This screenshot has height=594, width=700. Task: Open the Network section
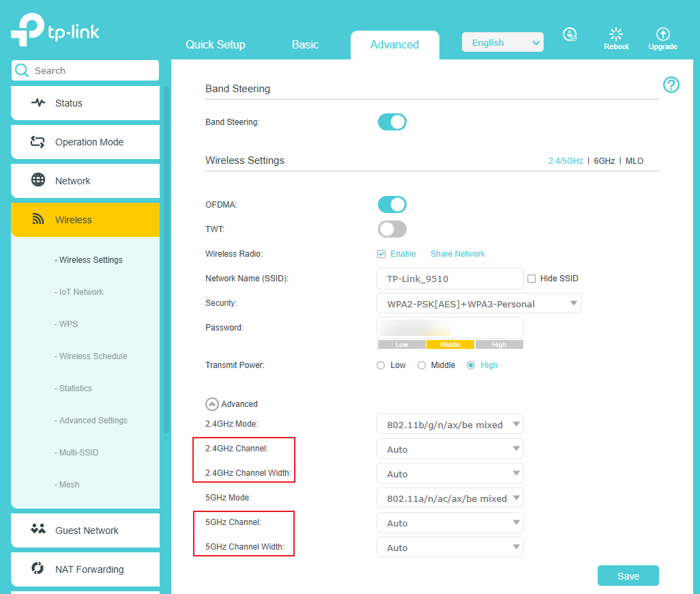point(72,181)
